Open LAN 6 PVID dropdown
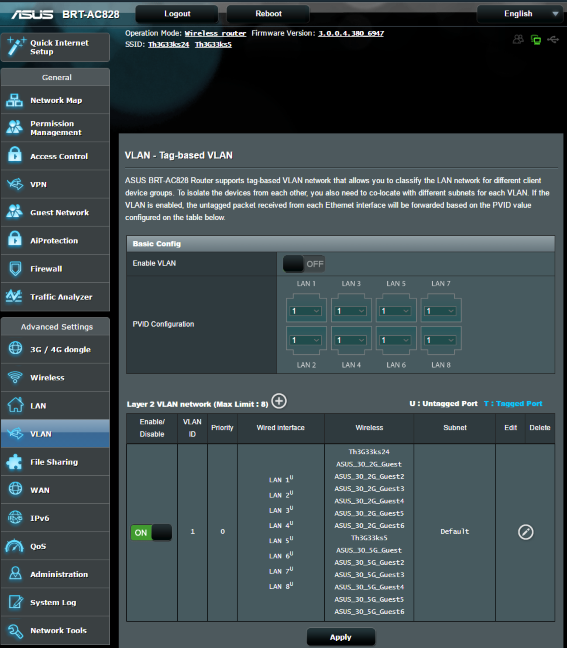The height and width of the screenshot is (648, 567). tap(395, 340)
